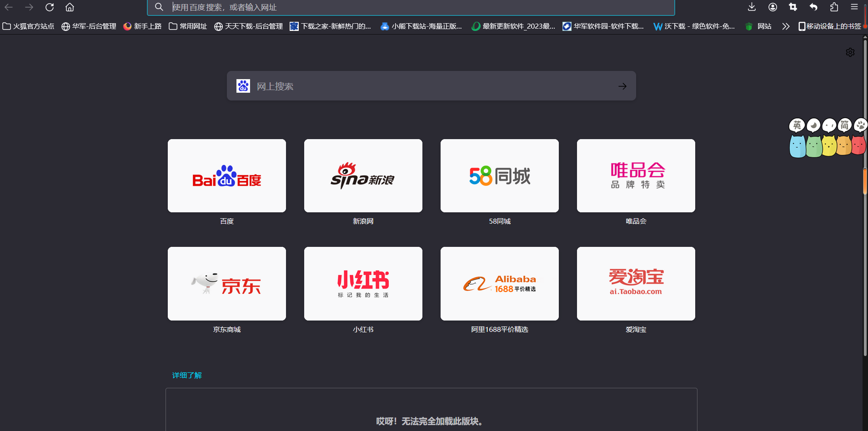
Task: Click the browser forward arrow
Action: coord(29,7)
